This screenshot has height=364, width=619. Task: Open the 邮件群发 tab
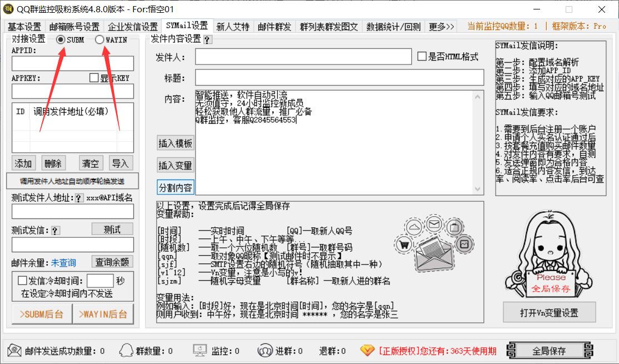(274, 27)
